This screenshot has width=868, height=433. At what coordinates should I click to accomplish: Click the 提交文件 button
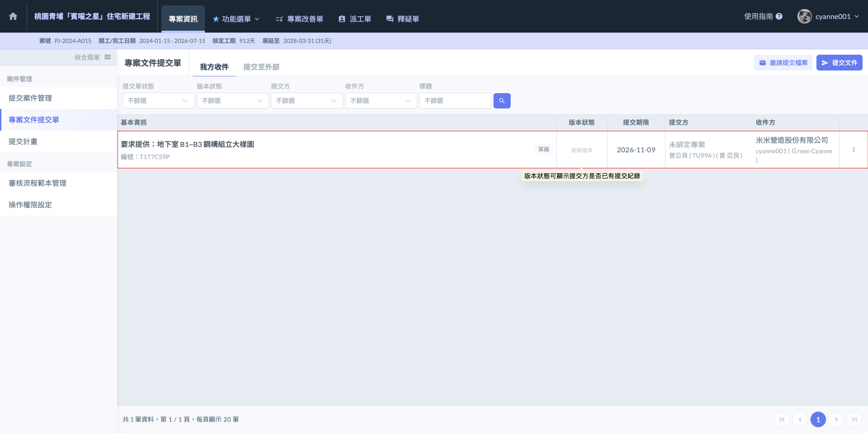840,63
